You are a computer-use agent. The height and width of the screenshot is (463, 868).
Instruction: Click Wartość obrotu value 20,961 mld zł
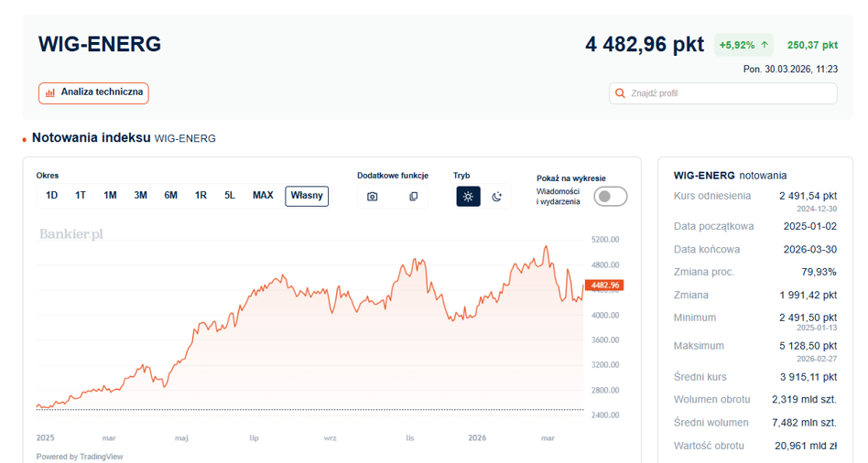pos(806,446)
